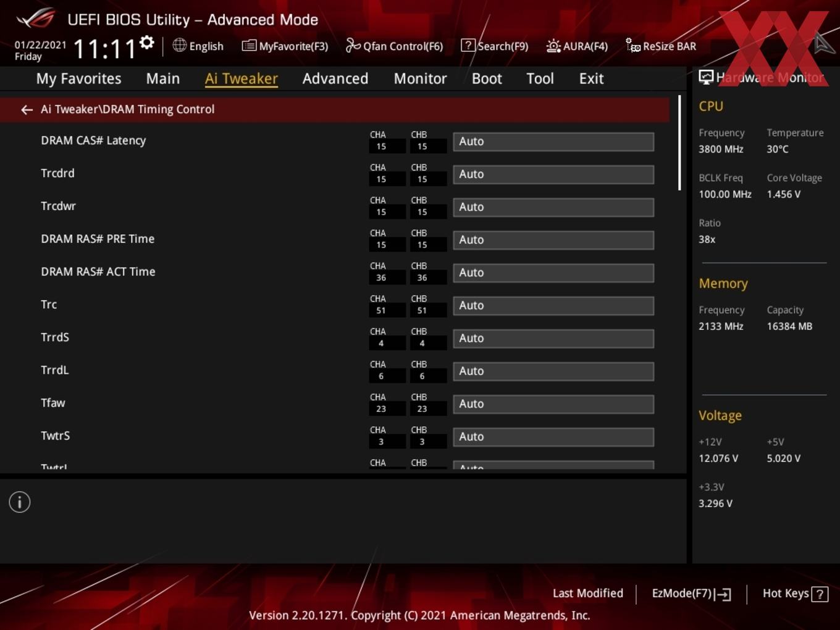The width and height of the screenshot is (840, 630).
Task: Click the EzMode exit arrow icon
Action: [x=723, y=594]
